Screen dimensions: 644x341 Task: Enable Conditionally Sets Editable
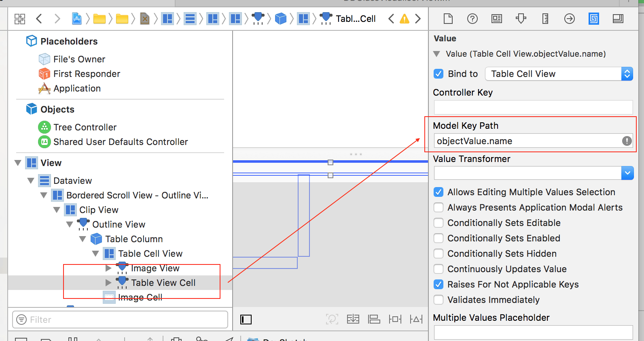pos(439,223)
